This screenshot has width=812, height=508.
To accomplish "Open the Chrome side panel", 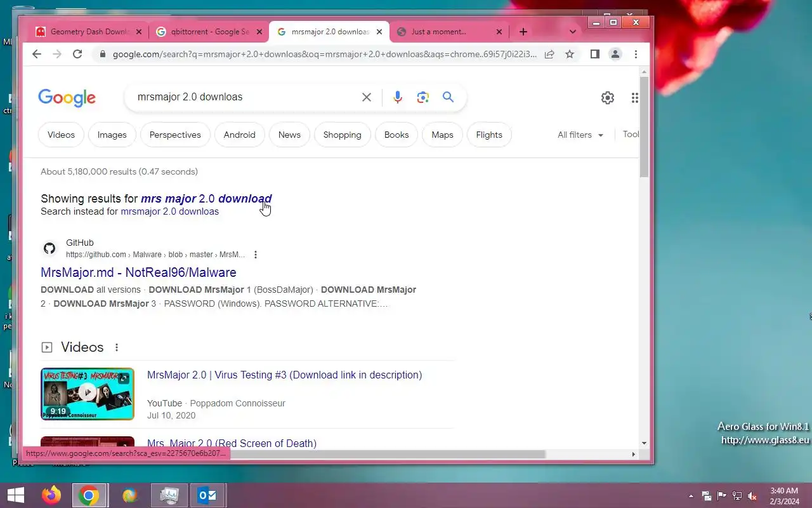I will [594, 54].
